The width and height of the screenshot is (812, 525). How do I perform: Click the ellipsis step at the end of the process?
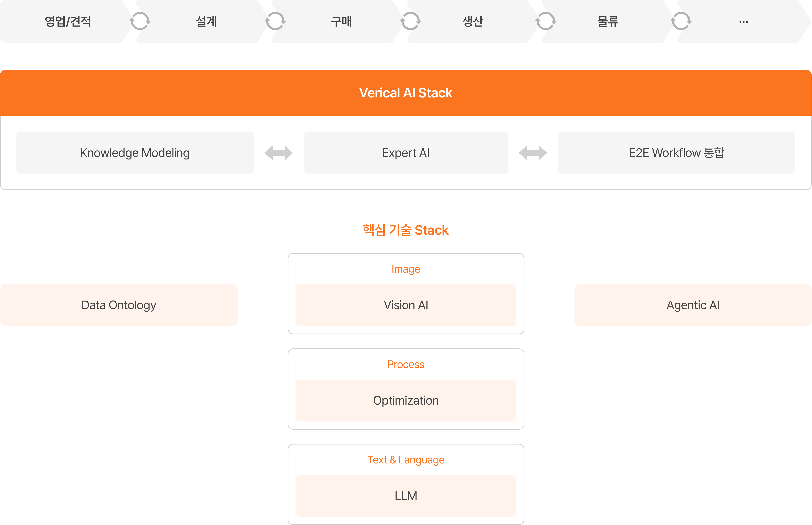(744, 21)
